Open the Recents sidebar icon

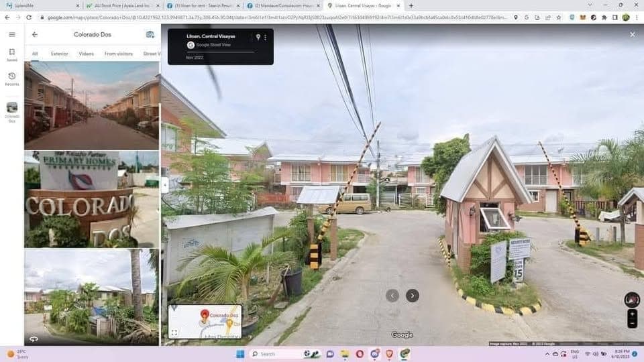point(12,79)
